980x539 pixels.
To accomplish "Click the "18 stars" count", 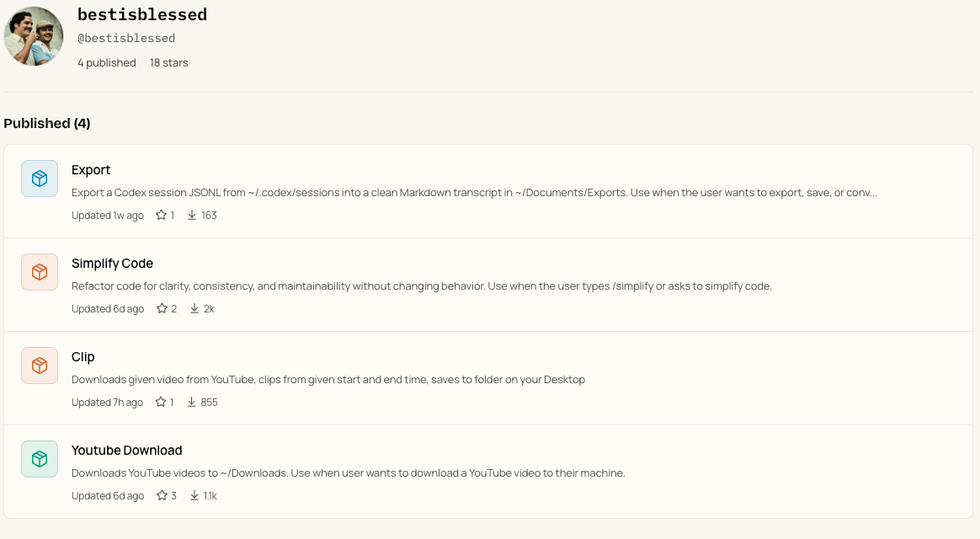I will point(168,62).
